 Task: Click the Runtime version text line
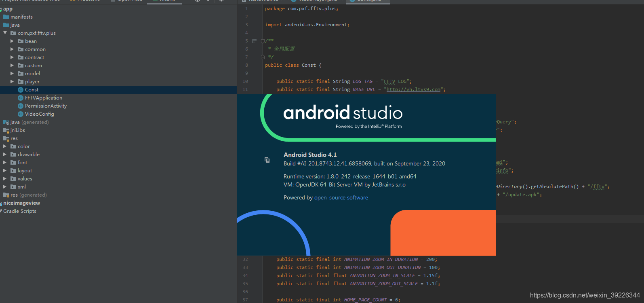[x=350, y=177]
